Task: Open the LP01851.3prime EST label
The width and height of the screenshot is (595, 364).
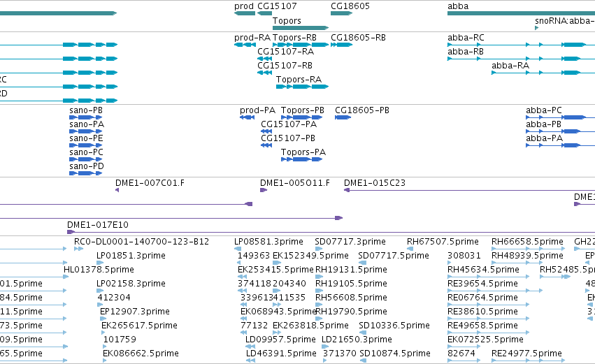Action: pos(131,256)
